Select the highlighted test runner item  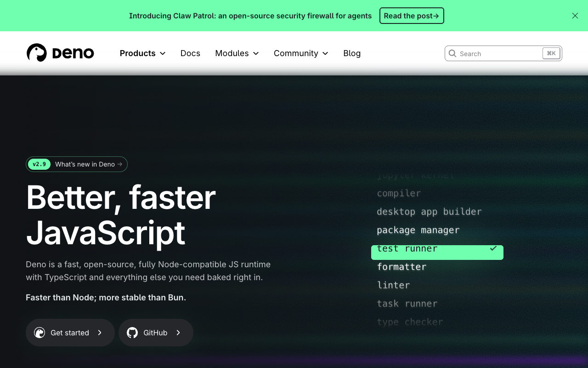point(437,252)
